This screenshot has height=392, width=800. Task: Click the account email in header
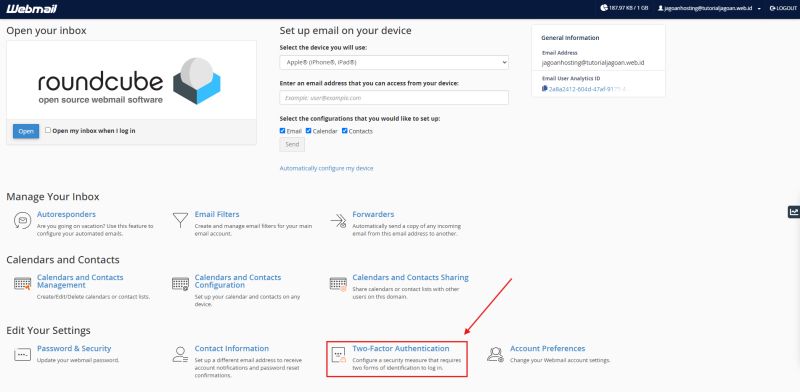708,9
